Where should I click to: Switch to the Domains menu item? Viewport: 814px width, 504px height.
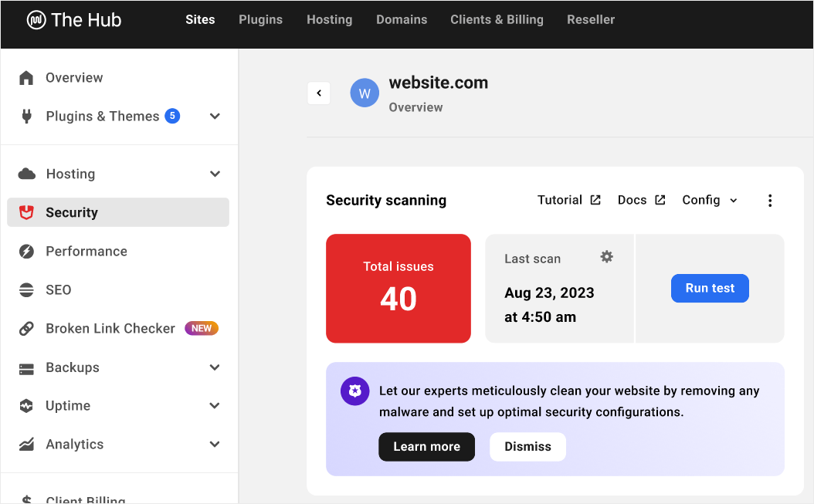(x=402, y=19)
